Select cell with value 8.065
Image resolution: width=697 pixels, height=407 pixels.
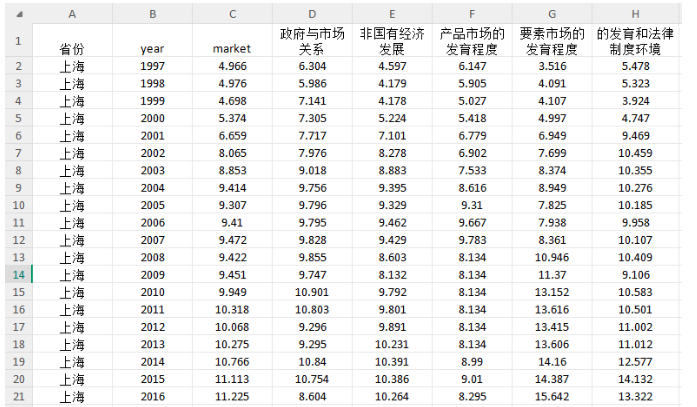click(x=232, y=153)
